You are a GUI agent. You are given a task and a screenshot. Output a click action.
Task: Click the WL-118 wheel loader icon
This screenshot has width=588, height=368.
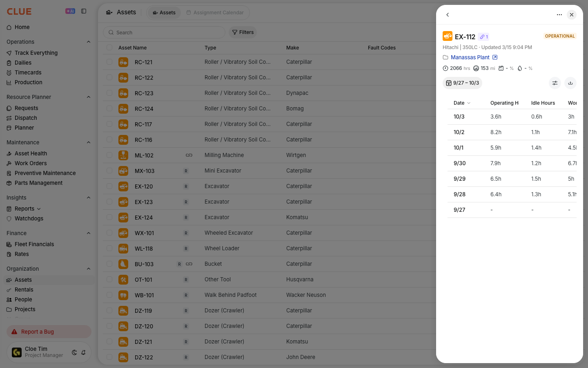[x=123, y=249]
